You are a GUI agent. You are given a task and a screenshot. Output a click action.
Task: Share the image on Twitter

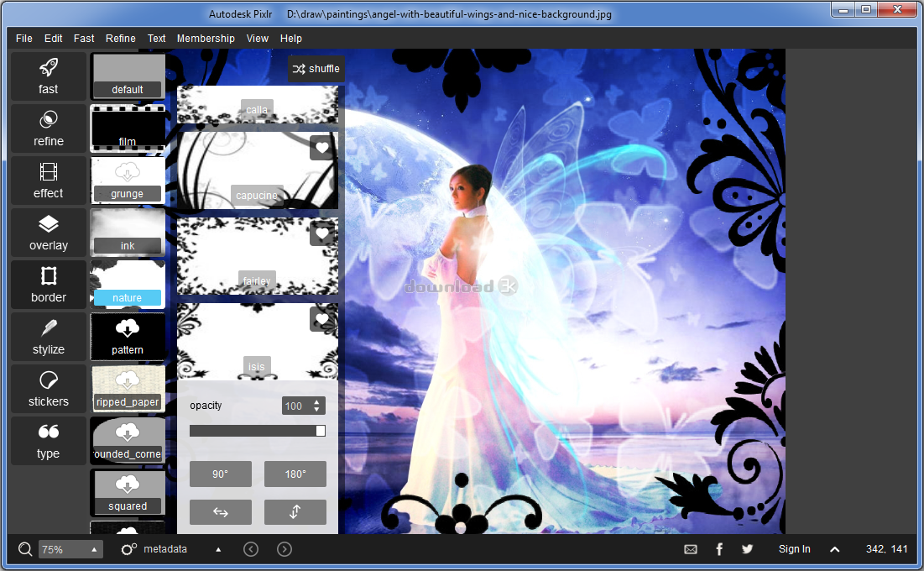click(x=747, y=548)
